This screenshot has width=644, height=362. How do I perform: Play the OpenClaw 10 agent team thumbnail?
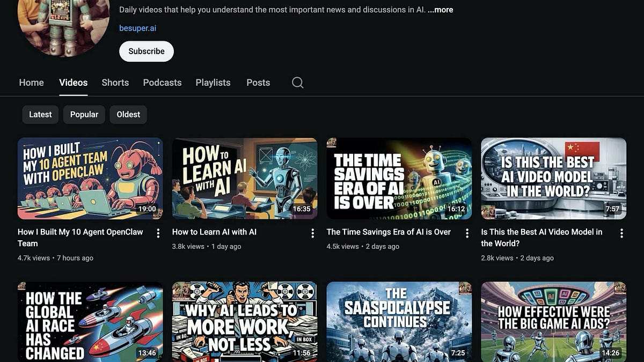point(90,179)
